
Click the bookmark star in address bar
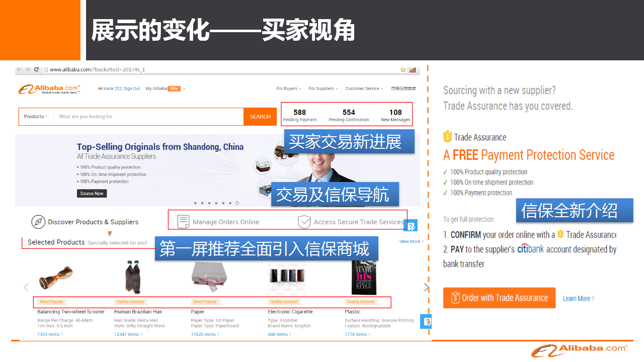pos(403,69)
